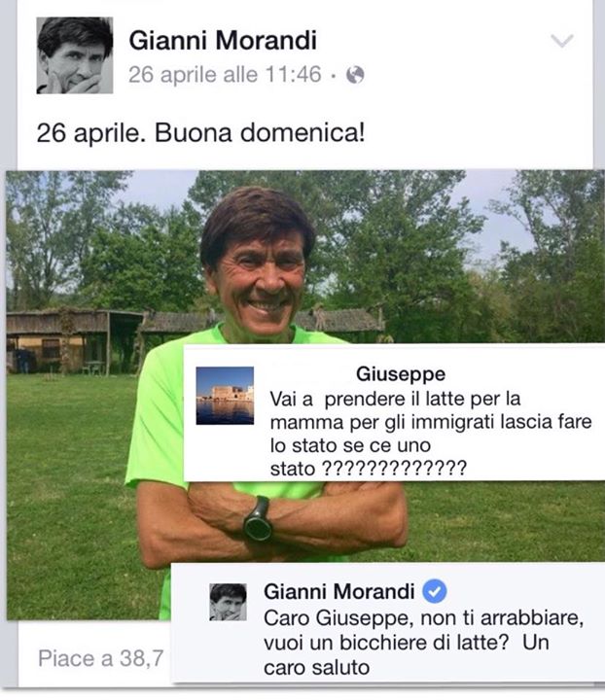The width and height of the screenshot is (605, 700).
Task: View who likes via Piace a 38,7
Action: 101,658
